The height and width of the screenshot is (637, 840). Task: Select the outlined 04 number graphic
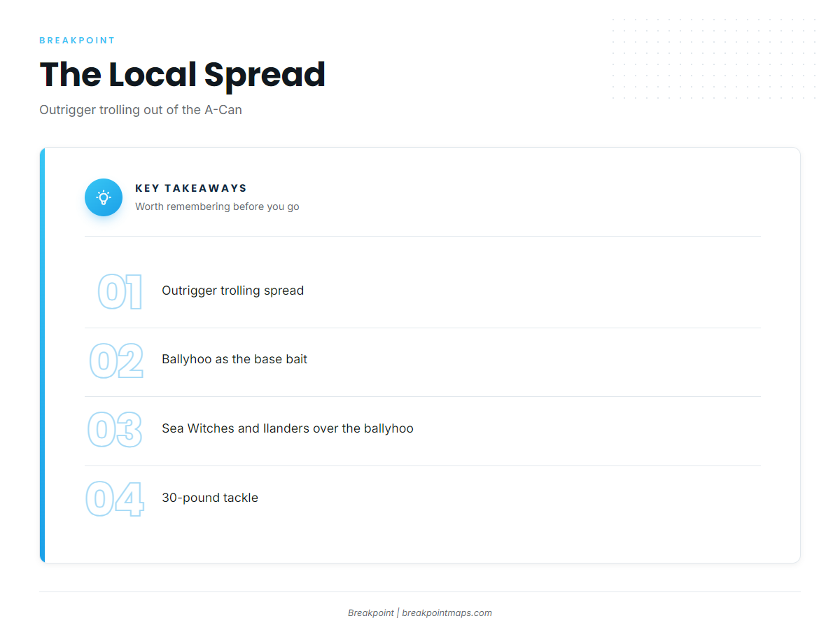tap(115, 499)
